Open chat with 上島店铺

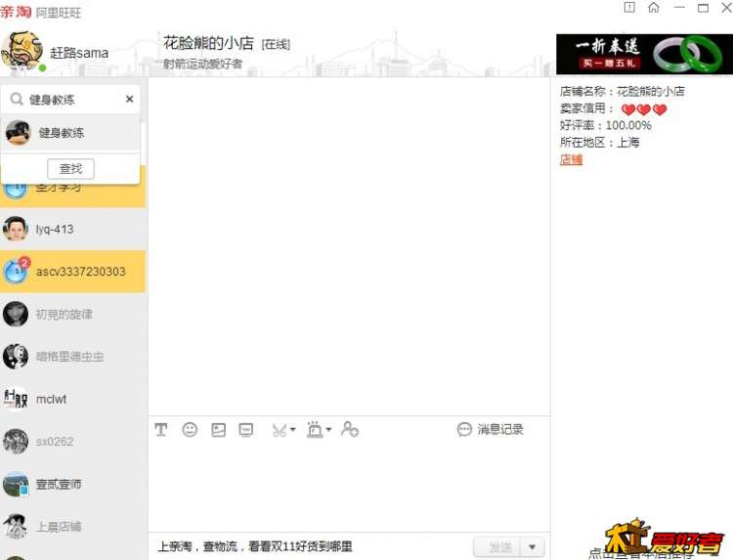(x=73, y=527)
